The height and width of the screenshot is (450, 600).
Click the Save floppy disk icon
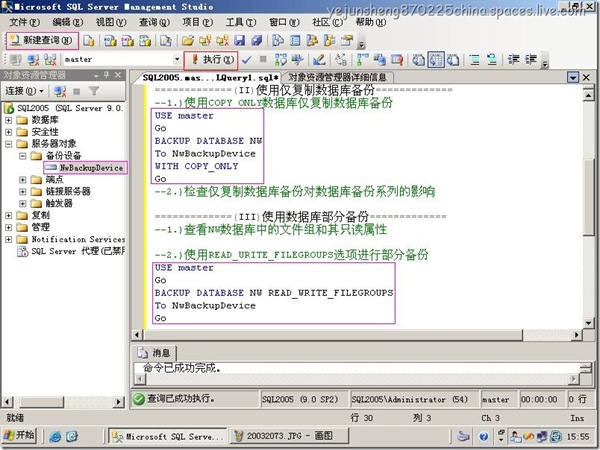point(240,41)
